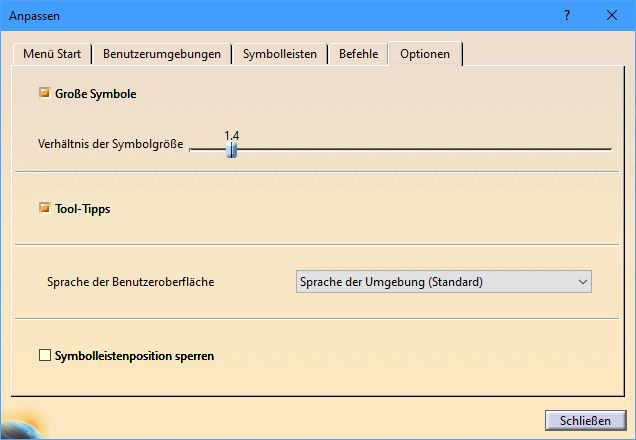Switch to the Benutzerumgebungen tab

(162, 54)
